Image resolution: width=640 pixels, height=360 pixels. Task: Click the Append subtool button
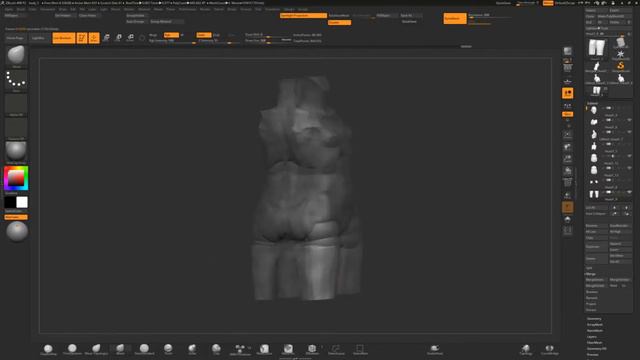tap(620, 244)
